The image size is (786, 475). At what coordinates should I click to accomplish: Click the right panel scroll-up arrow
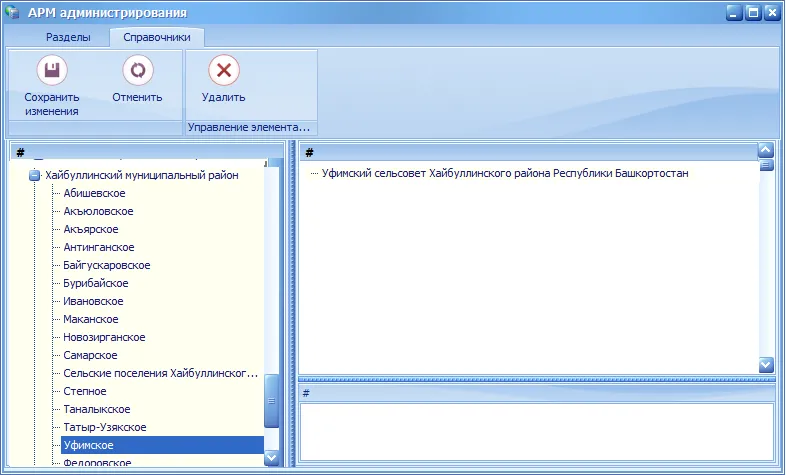[x=766, y=150]
